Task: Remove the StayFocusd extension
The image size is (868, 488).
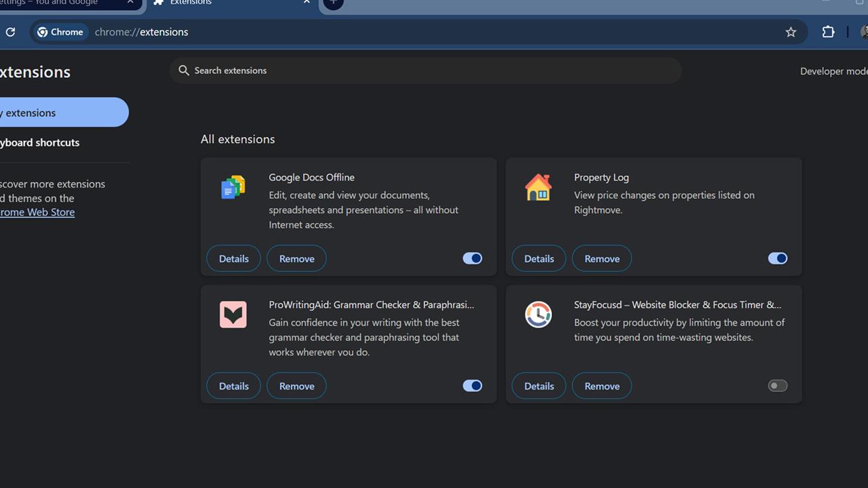Action: (x=602, y=386)
